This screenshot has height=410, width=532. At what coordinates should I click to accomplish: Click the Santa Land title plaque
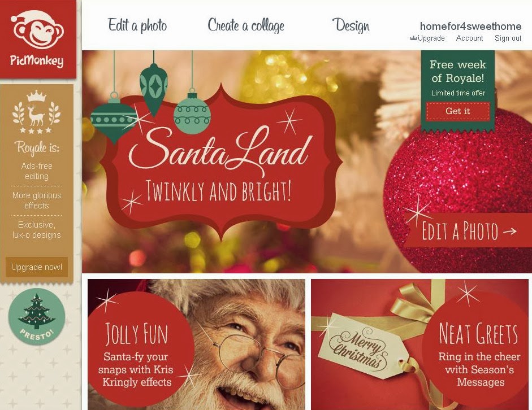pyautogui.click(x=222, y=163)
